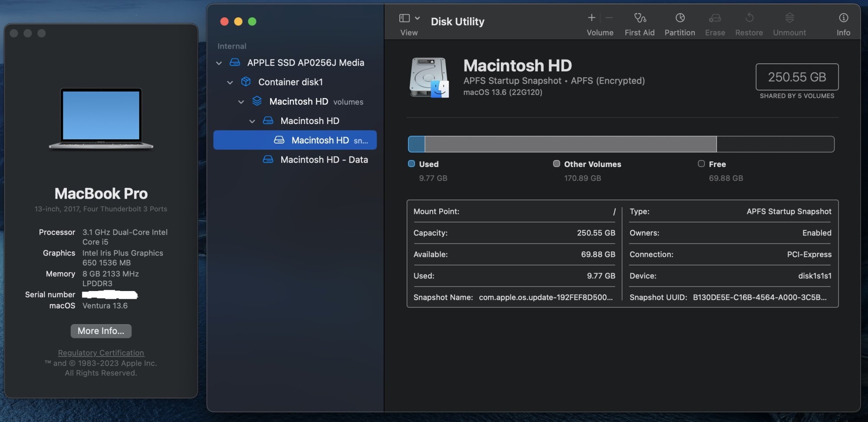Viewport: 868px width, 422px height.
Task: Click the Owners Enabled value
Action: coord(817,233)
